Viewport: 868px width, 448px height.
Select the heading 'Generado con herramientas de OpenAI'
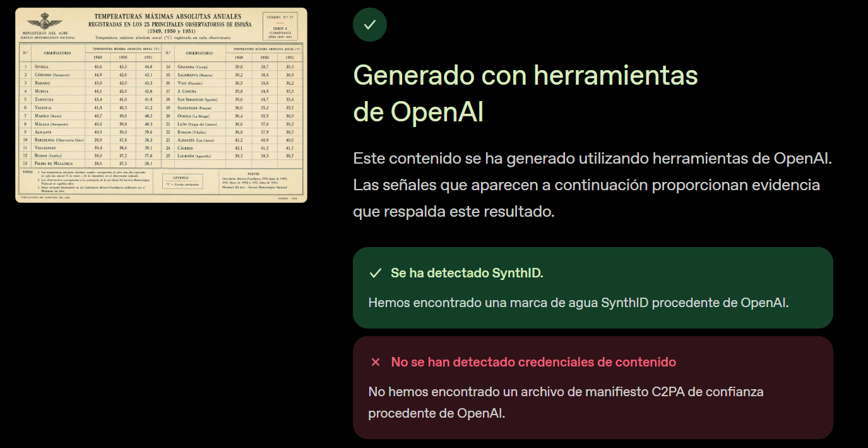[x=525, y=94]
